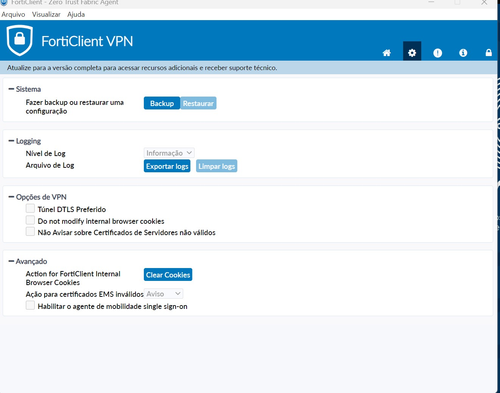Toggle Do not modify internal browser cookies
The width and height of the screenshot is (500, 393).
[x=30, y=220]
